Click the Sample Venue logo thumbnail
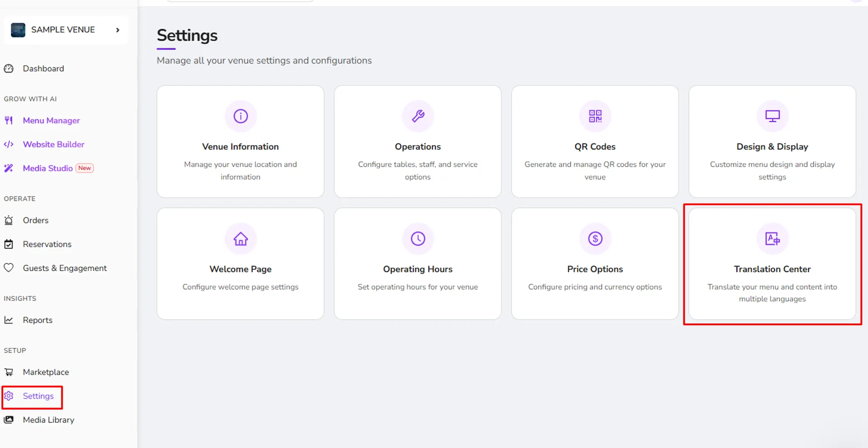The height and width of the screenshot is (448, 868). (x=18, y=30)
